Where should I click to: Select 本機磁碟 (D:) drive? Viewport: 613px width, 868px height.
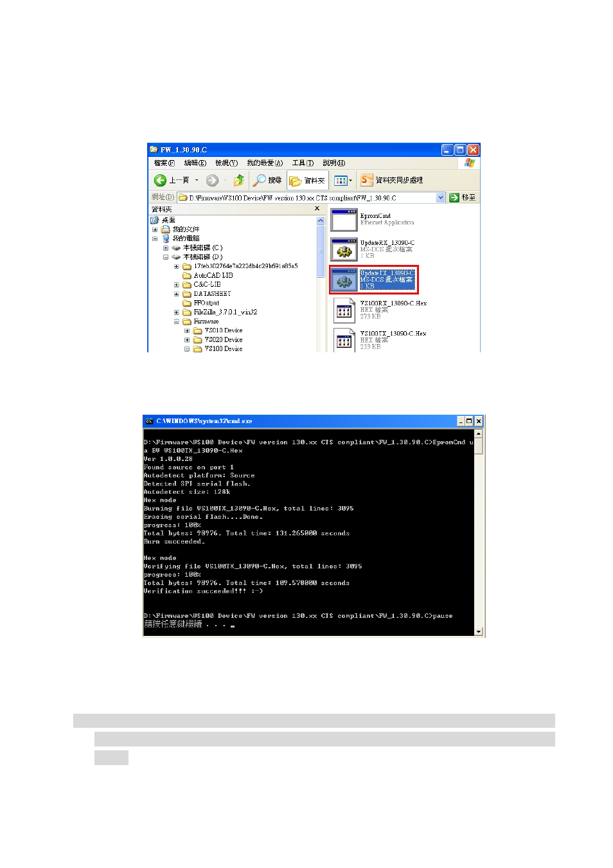click(x=202, y=257)
